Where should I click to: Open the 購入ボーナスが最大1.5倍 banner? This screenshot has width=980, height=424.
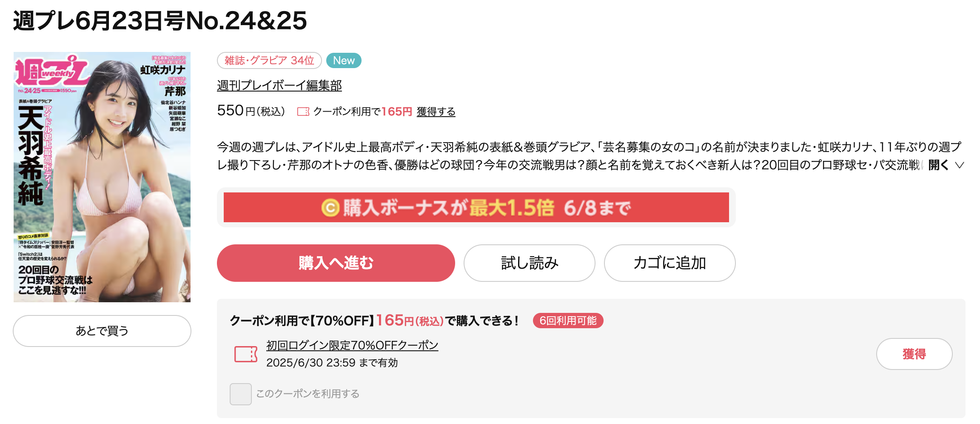point(476,207)
